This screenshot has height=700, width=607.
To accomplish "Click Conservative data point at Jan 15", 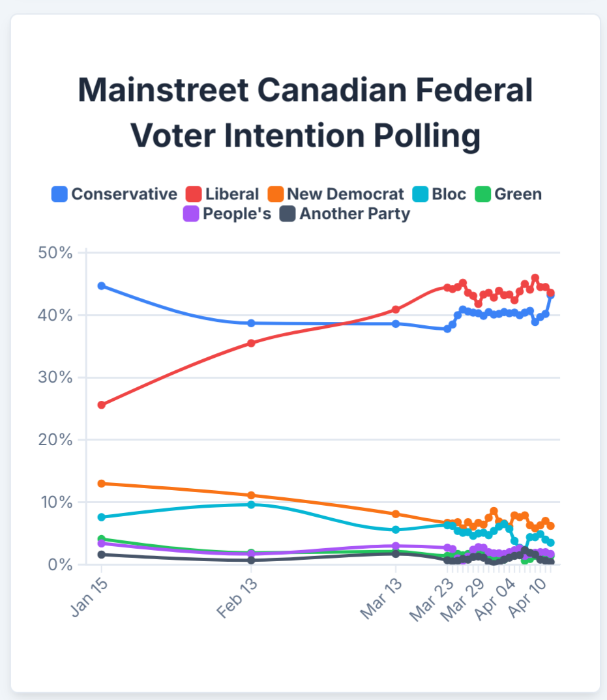I will pyautogui.click(x=101, y=286).
